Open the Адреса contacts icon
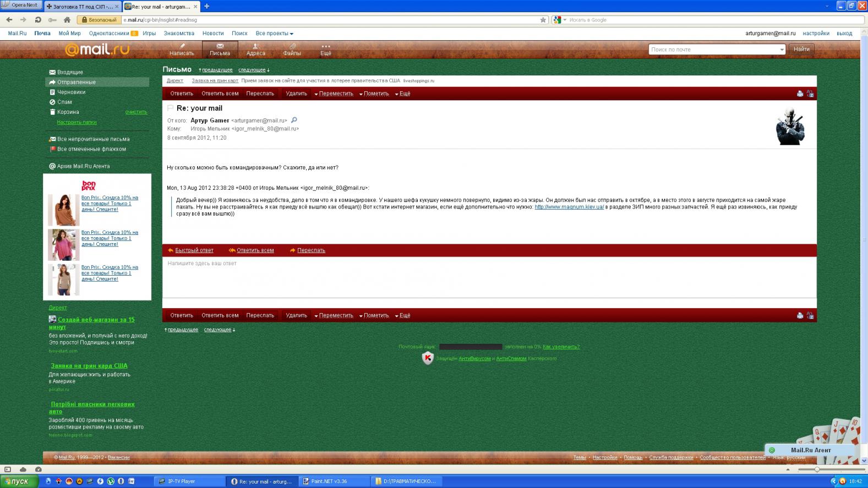This screenshot has width=868, height=488. point(255,46)
